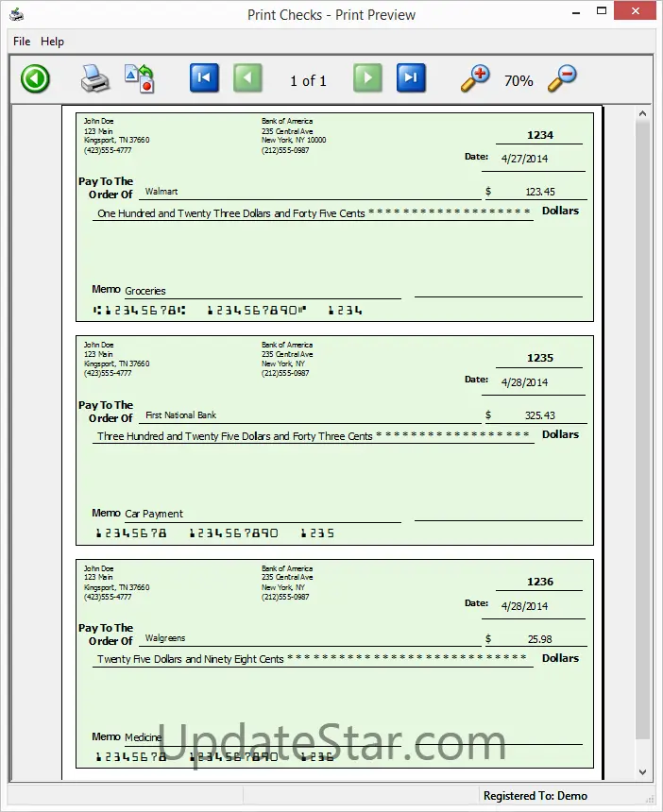
Task: Click the amount 25.98
Action: (x=539, y=639)
